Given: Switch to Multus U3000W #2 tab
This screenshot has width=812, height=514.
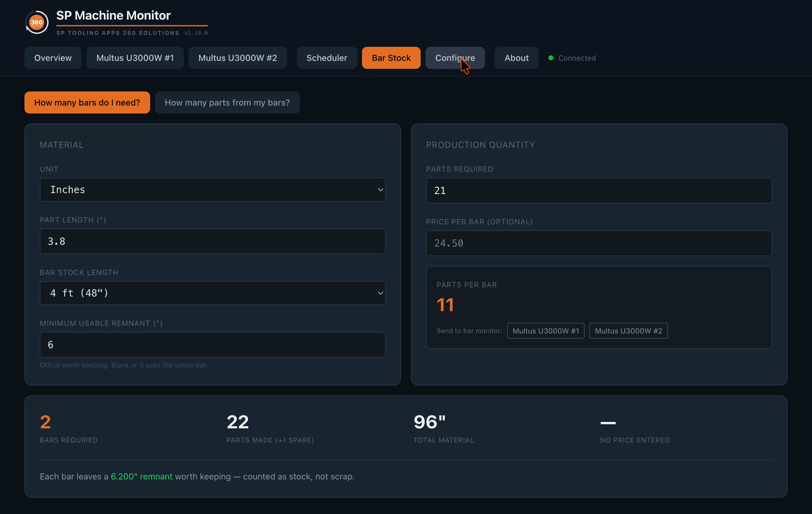Looking at the screenshot, I should (x=238, y=58).
